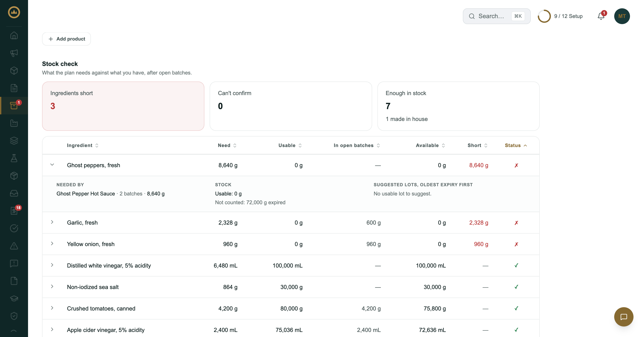Open the factory icon in the sidebar
The height and width of the screenshot is (337, 644).
tap(14, 123)
